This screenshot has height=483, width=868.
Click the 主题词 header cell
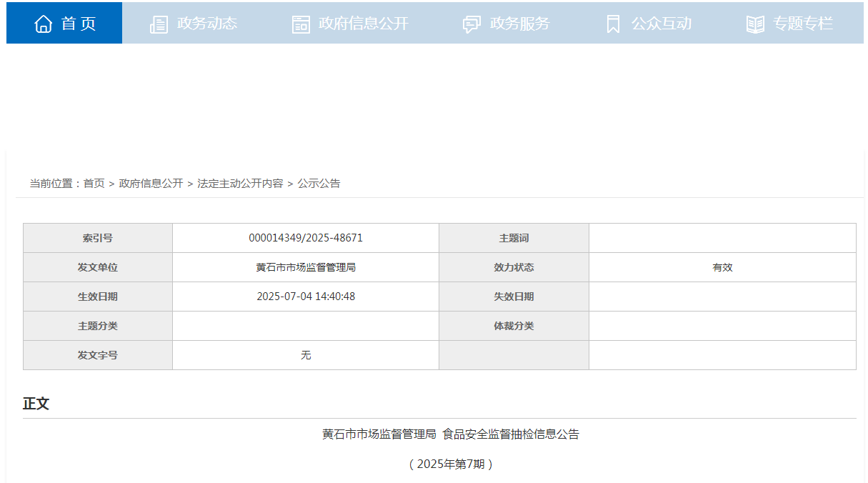click(x=514, y=238)
